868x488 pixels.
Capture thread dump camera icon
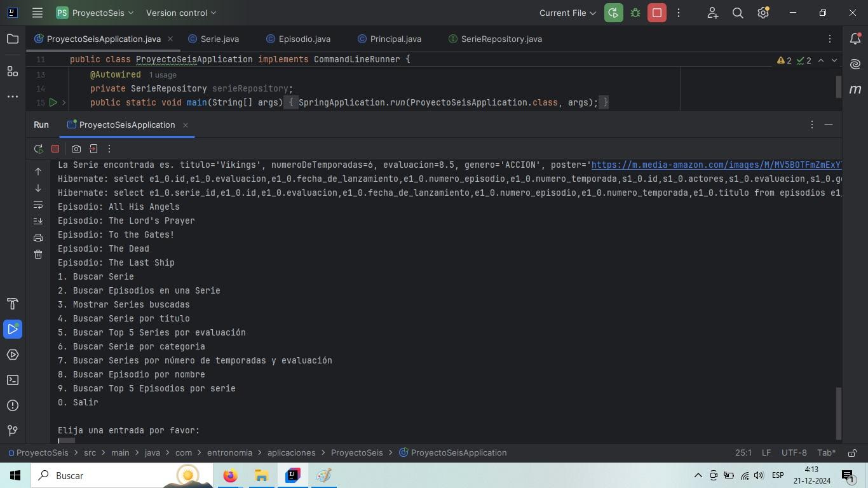tap(76, 149)
